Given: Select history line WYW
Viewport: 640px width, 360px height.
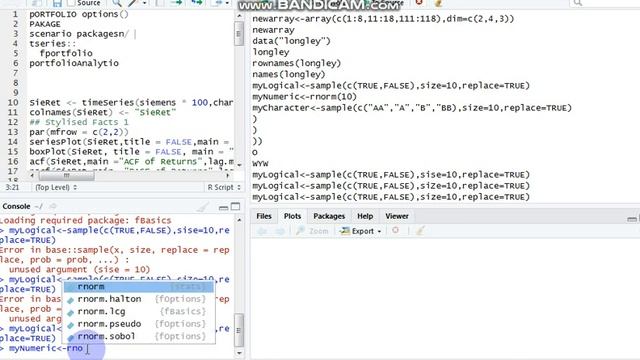Looking at the screenshot, I should click(260, 164).
